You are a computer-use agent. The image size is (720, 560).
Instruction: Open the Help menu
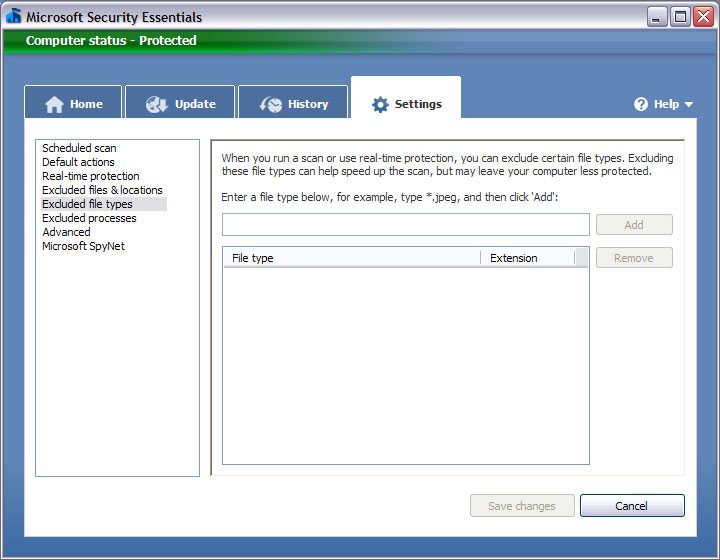[663, 104]
